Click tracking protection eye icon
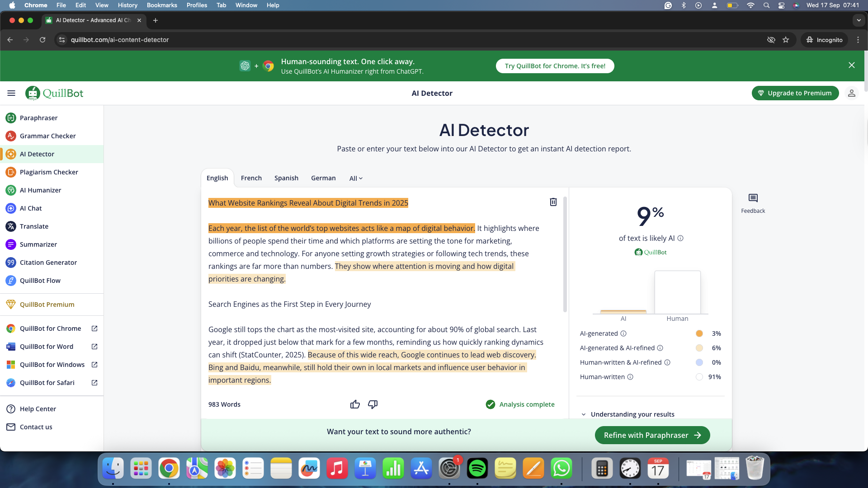Screen dimensions: 868x488 [771, 40]
